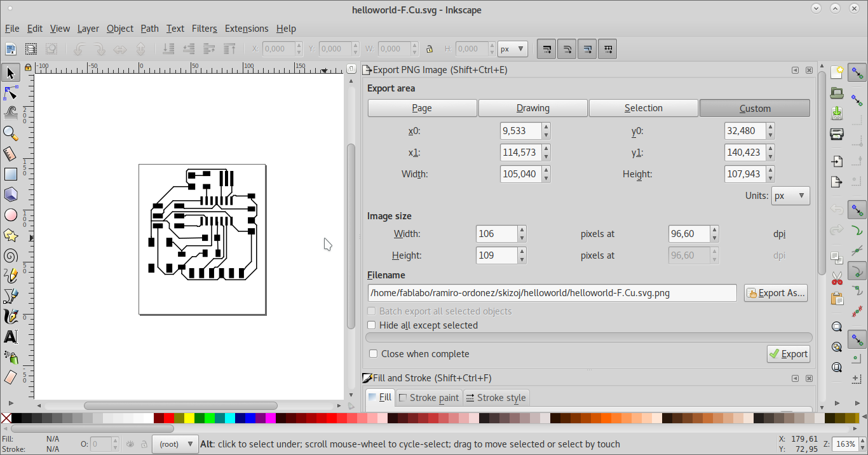The width and height of the screenshot is (868, 455).
Task: Click the Open document folder icon
Action: pyautogui.click(x=837, y=93)
